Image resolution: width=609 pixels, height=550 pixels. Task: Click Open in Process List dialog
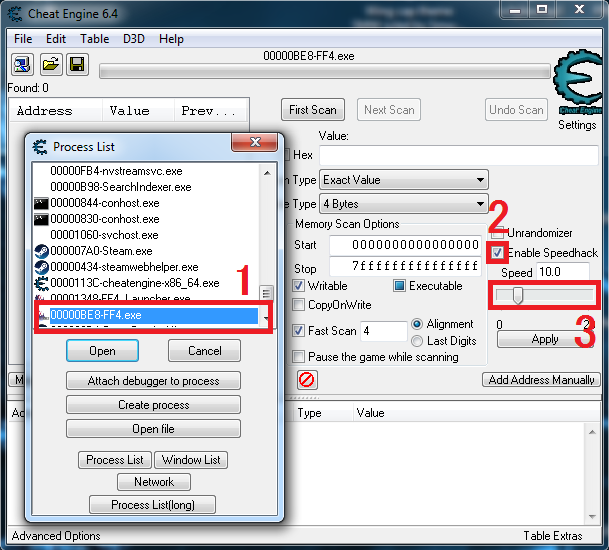coord(102,351)
